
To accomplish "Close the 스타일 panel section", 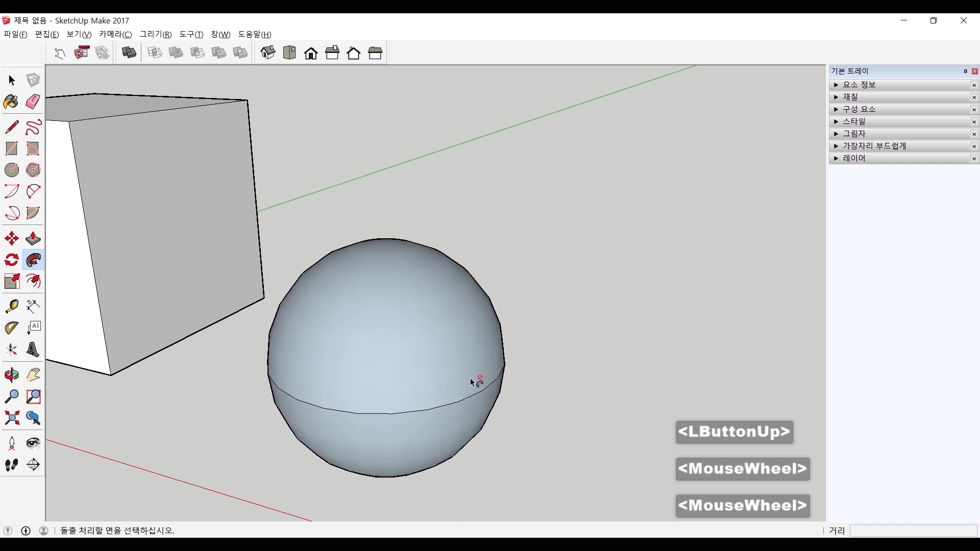I will coord(974,122).
